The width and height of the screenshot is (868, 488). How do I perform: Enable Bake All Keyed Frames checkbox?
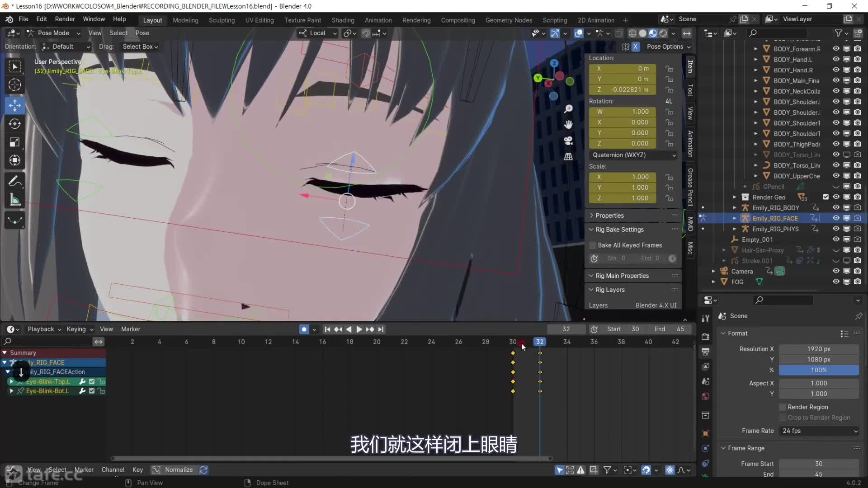pyautogui.click(x=593, y=245)
